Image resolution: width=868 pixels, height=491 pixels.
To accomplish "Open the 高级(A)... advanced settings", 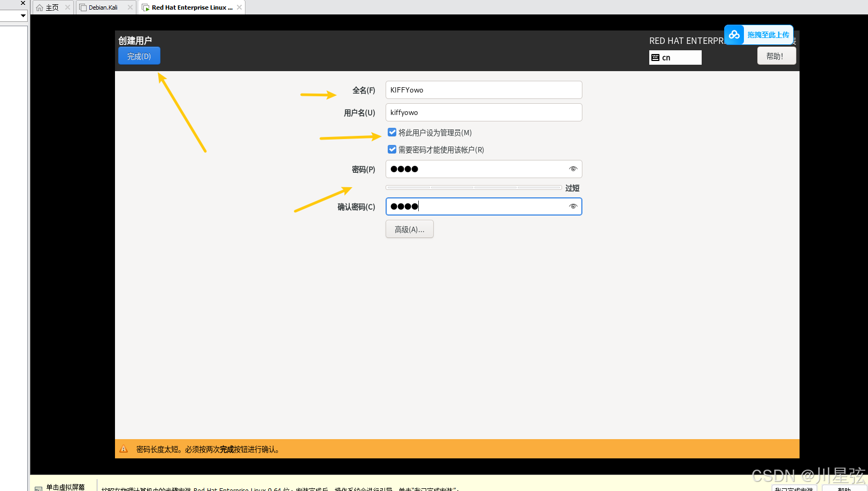I will click(x=409, y=229).
